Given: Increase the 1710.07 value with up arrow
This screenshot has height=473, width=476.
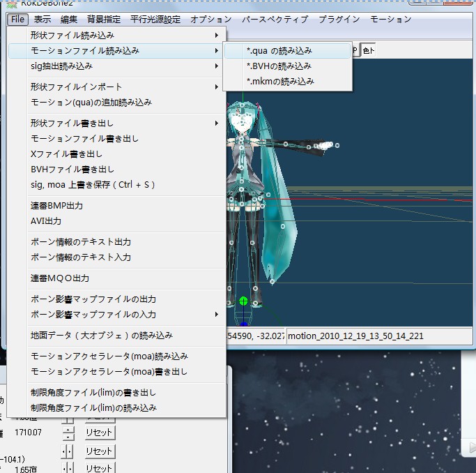Looking at the screenshot, I should coord(68,430).
